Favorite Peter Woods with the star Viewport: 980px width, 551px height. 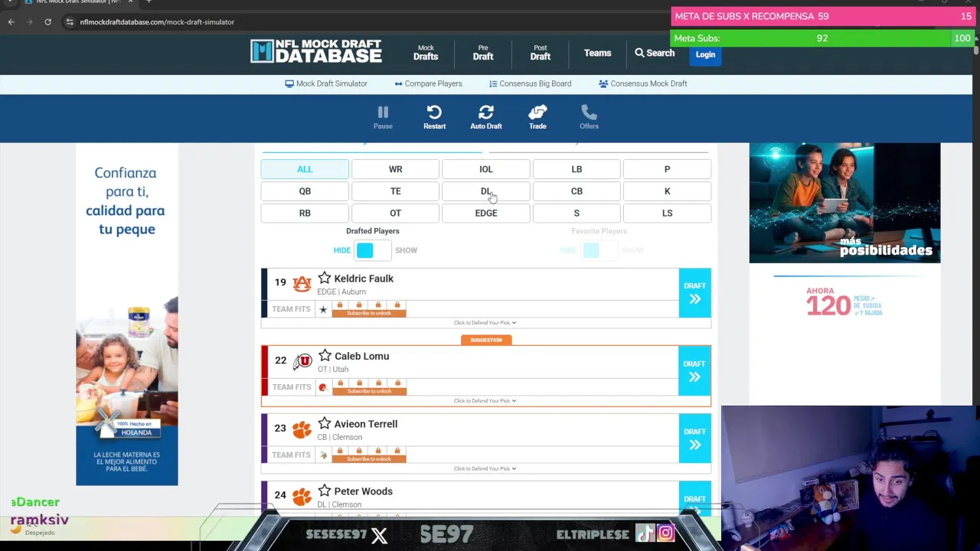coord(325,491)
